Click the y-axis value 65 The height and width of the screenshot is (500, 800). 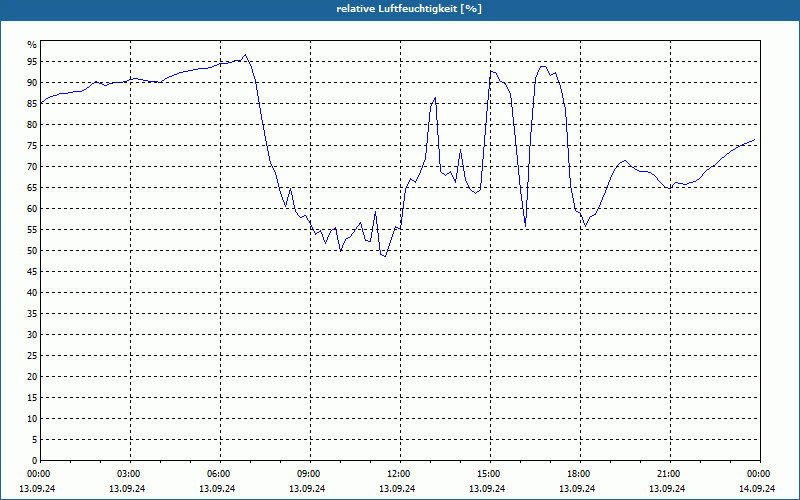[32, 188]
